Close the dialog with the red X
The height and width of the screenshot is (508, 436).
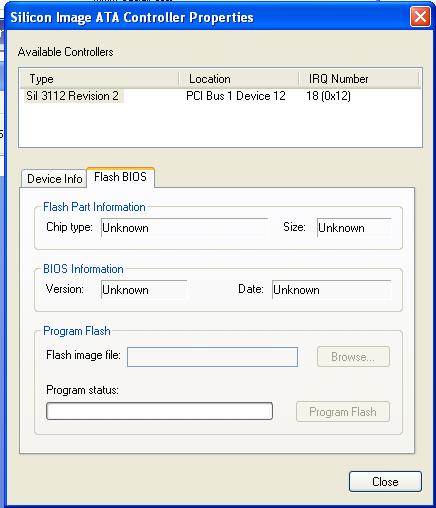pos(420,17)
